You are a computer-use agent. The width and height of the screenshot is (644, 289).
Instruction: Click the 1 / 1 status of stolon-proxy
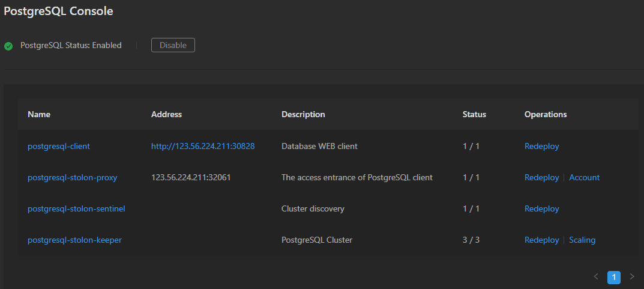471,178
